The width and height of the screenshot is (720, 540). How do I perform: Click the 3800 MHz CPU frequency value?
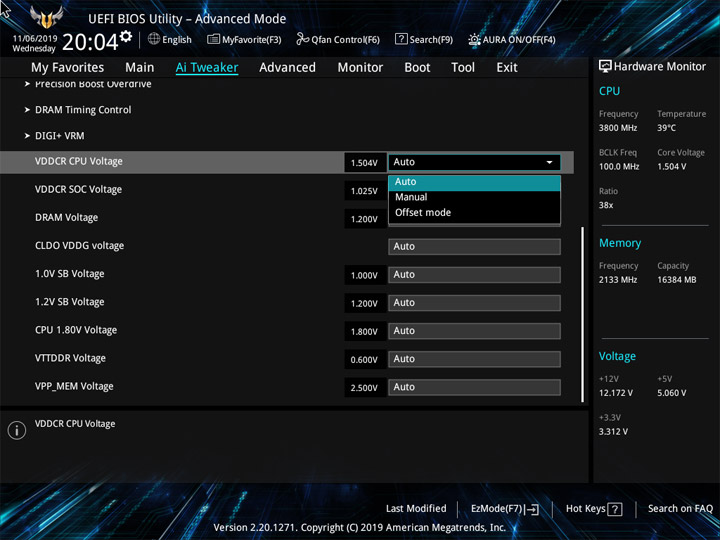(x=618, y=128)
